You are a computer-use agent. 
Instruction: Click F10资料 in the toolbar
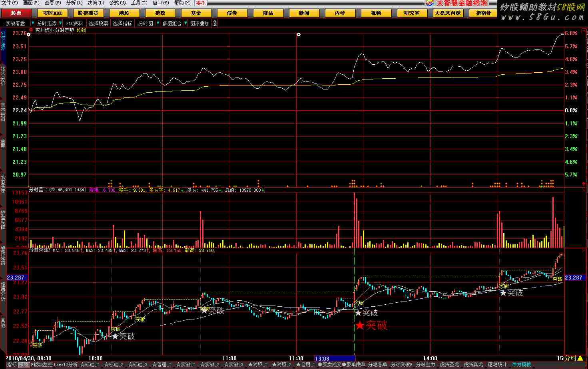pos(75,24)
